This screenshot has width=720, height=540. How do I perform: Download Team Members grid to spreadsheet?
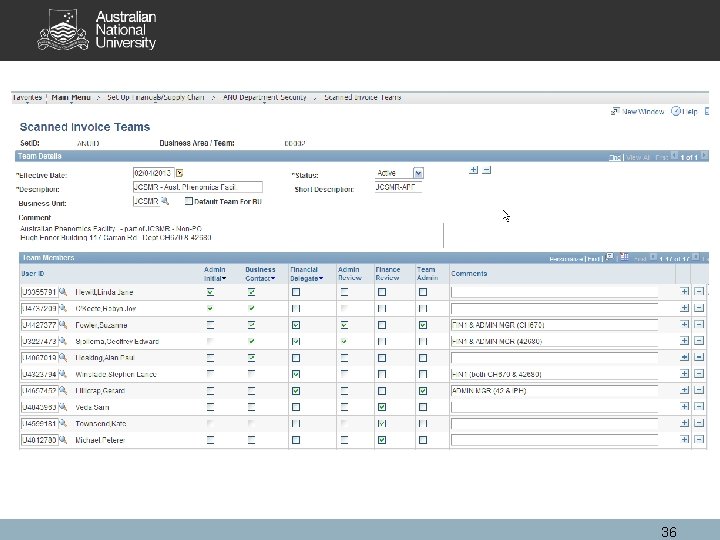click(624, 257)
